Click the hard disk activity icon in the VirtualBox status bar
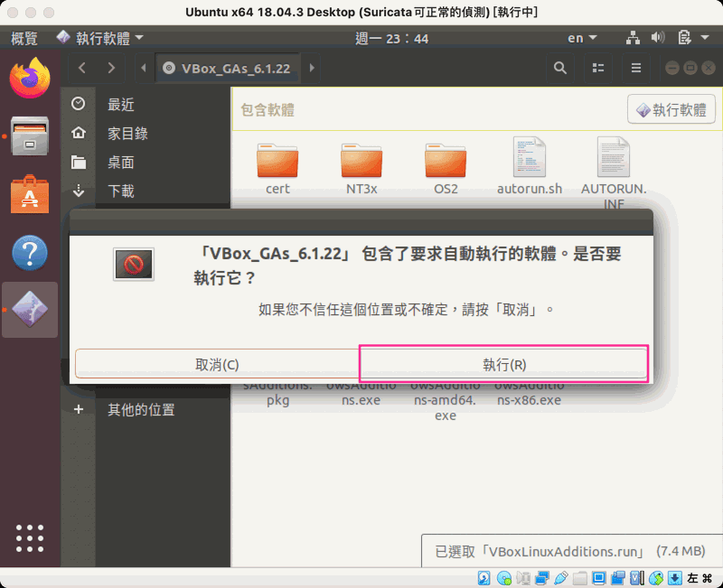Screen dimensions: 723x588 click(x=484, y=577)
